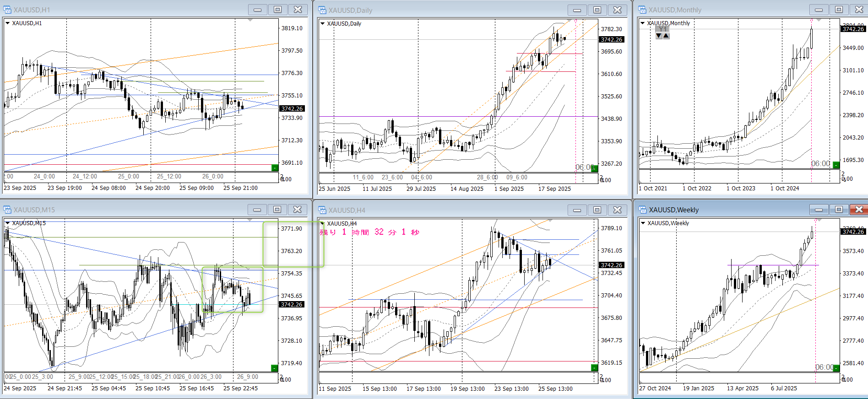Click the gray chart shift triangle on the H1 chart
The width and height of the screenshot is (868, 399).
tap(250, 21)
